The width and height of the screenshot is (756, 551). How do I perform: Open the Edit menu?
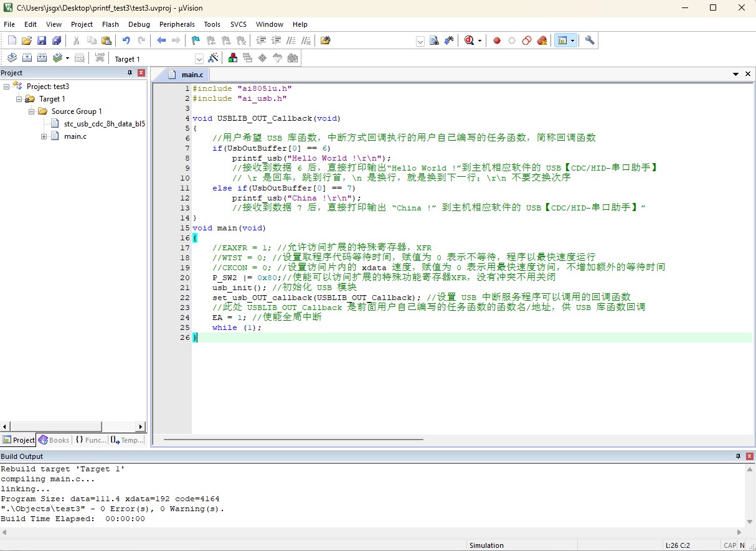click(31, 24)
